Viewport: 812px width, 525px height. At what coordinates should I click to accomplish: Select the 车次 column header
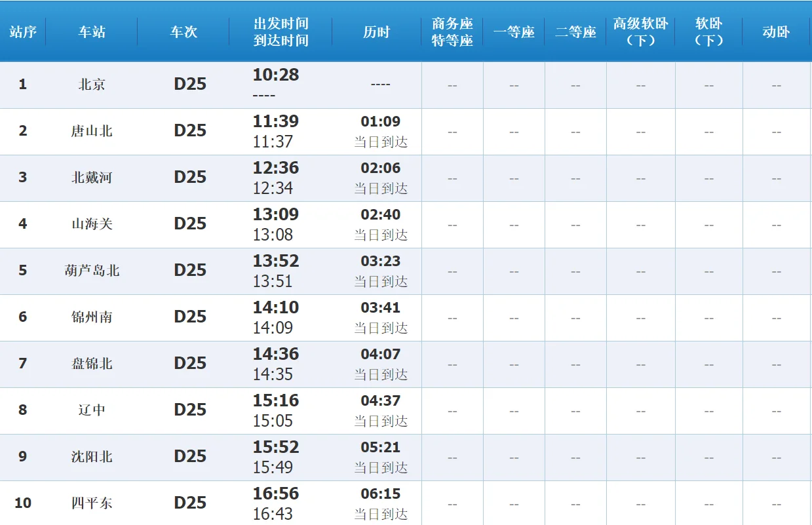tap(182, 31)
